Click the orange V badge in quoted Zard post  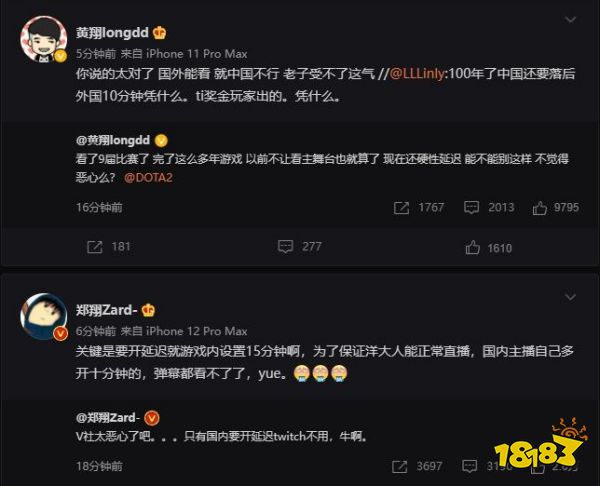[x=152, y=418]
